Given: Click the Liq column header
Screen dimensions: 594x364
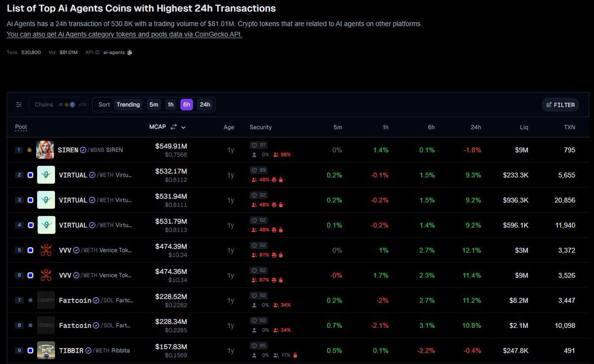Looking at the screenshot, I should click(x=524, y=127).
